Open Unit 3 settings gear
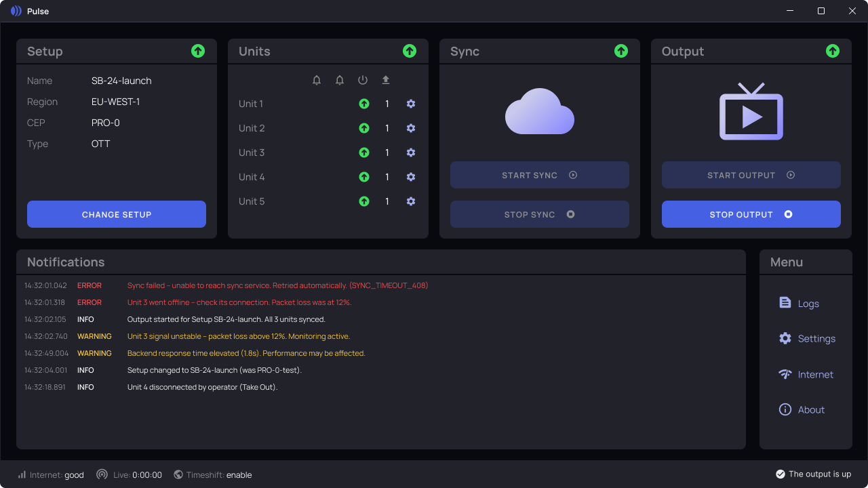 411,152
